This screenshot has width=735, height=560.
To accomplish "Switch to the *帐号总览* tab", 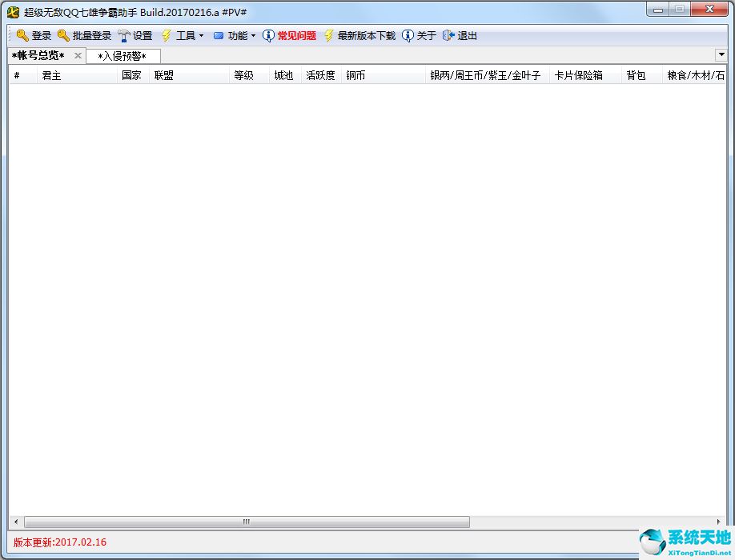I will [x=38, y=56].
